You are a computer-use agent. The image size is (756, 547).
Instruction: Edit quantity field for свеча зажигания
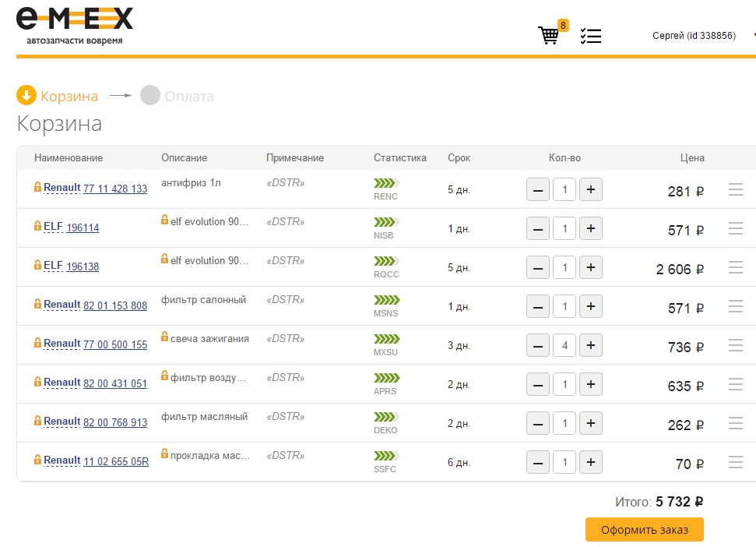pyautogui.click(x=564, y=346)
